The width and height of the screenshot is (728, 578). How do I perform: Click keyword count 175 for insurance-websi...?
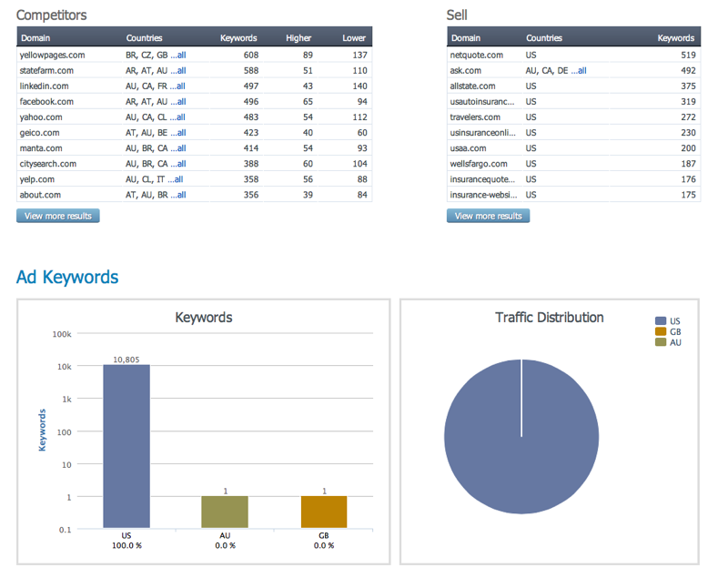pyautogui.click(x=688, y=195)
